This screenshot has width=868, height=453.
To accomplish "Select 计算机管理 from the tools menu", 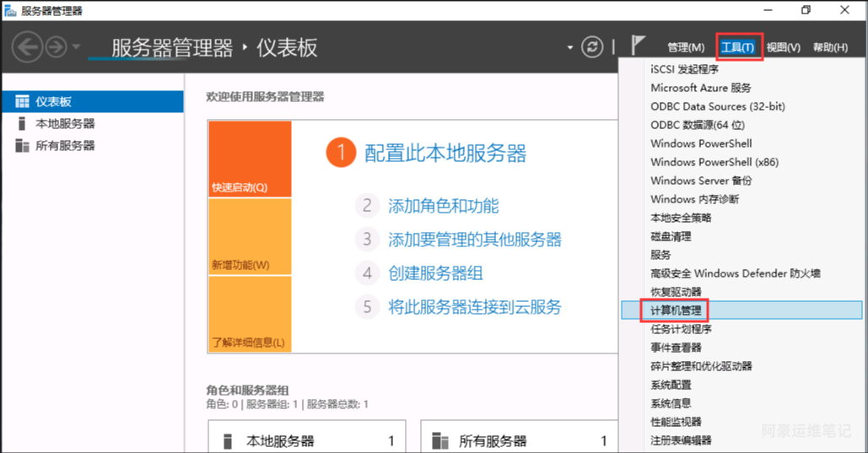I will 676,310.
